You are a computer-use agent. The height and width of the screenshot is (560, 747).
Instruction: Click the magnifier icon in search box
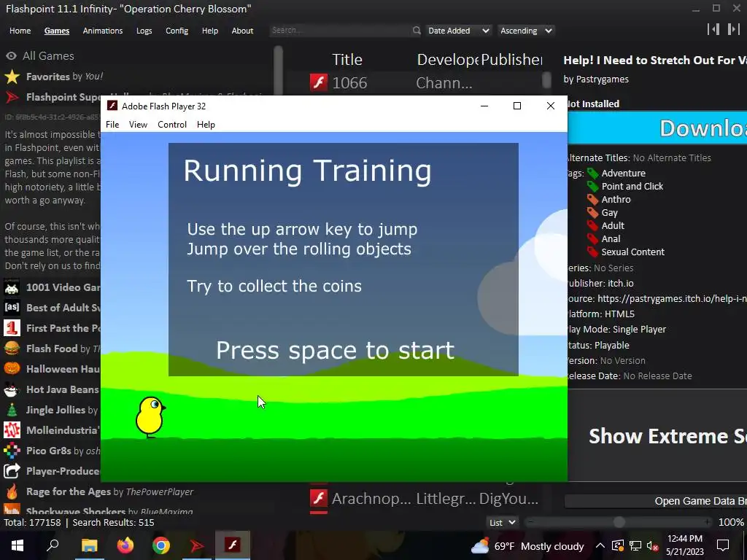pyautogui.click(x=417, y=31)
